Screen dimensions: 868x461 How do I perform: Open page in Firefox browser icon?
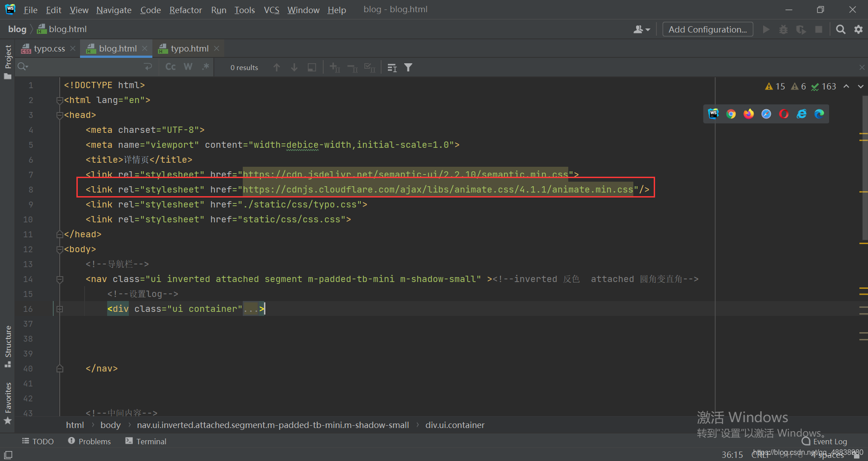(x=749, y=114)
